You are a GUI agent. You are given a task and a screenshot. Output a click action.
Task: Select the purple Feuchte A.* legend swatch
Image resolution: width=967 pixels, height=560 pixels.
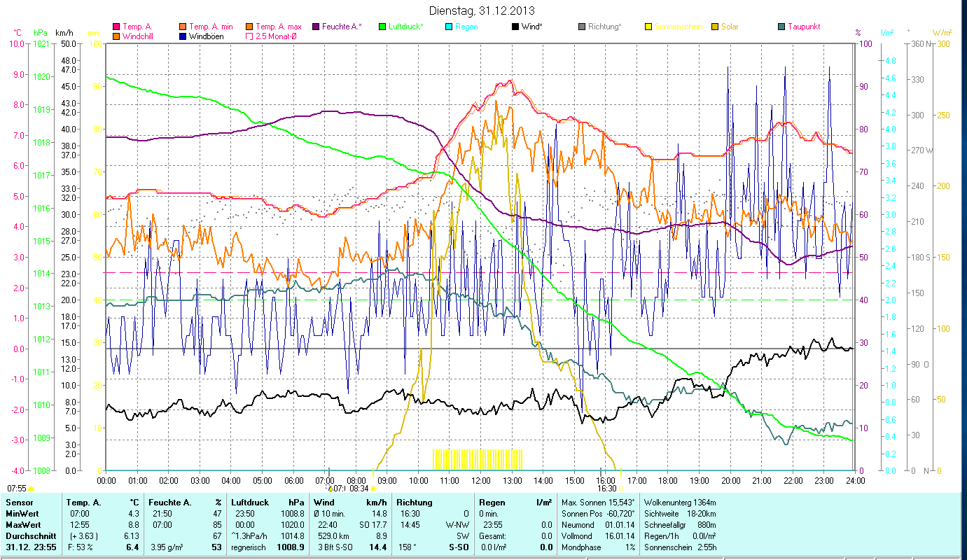tap(315, 27)
